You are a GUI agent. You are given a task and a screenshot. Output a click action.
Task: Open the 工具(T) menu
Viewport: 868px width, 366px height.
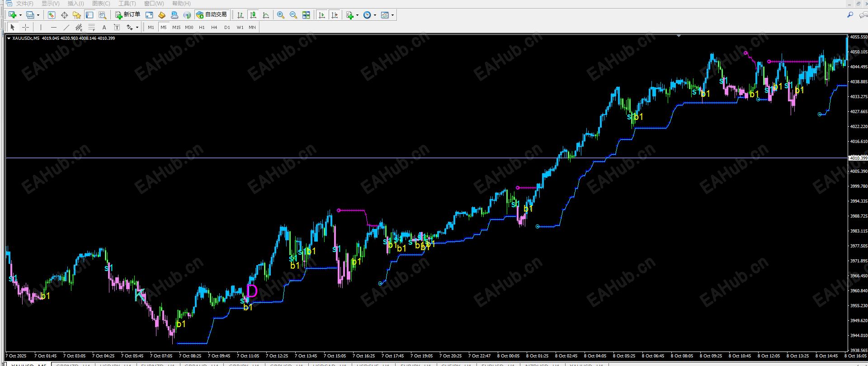(127, 4)
